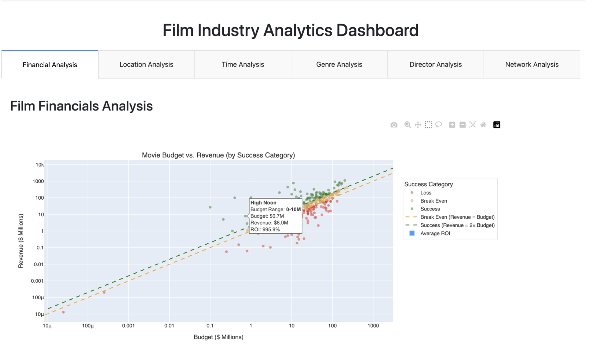The height and width of the screenshot is (364, 599).
Task: Switch to the Genre Analysis tab
Action: (x=339, y=64)
